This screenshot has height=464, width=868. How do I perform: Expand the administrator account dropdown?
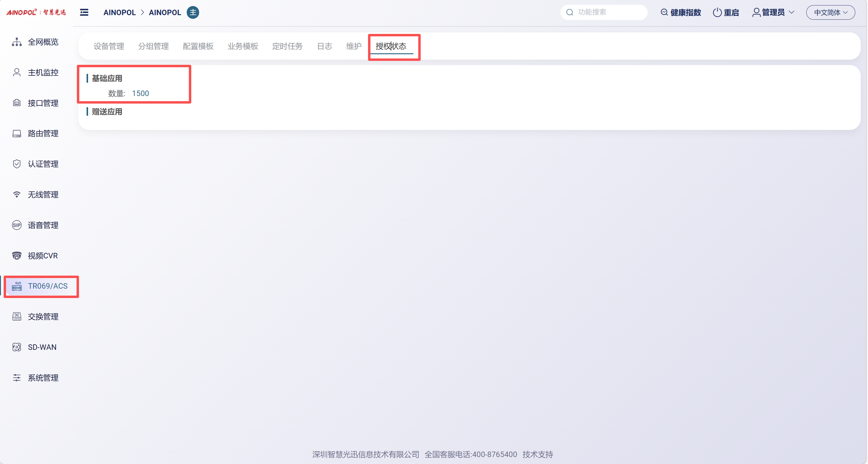[773, 12]
